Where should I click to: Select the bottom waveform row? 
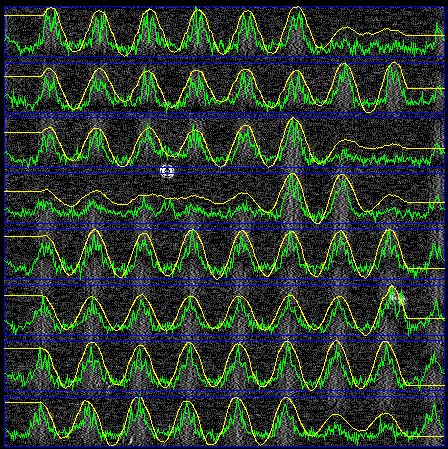pos(224,421)
